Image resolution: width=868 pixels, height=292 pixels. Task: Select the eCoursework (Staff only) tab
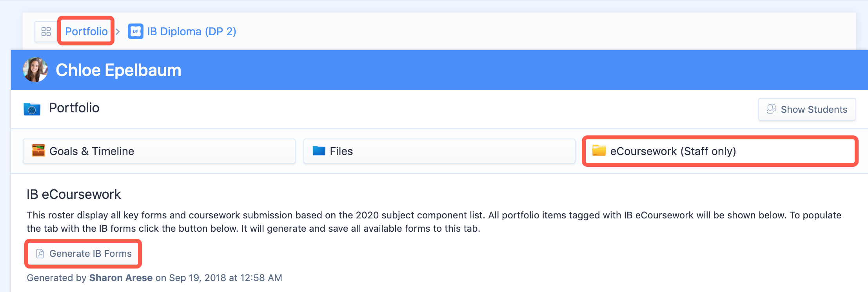[720, 151]
